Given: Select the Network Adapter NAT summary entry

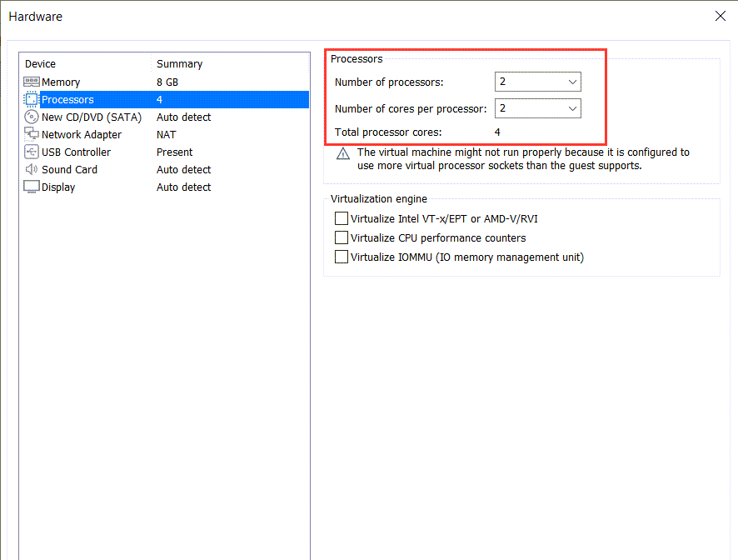Looking at the screenshot, I should coord(167,135).
